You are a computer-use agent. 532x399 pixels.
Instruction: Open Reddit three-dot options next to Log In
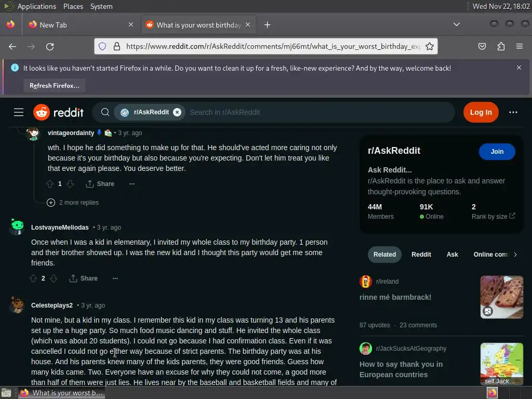pyautogui.click(x=513, y=112)
